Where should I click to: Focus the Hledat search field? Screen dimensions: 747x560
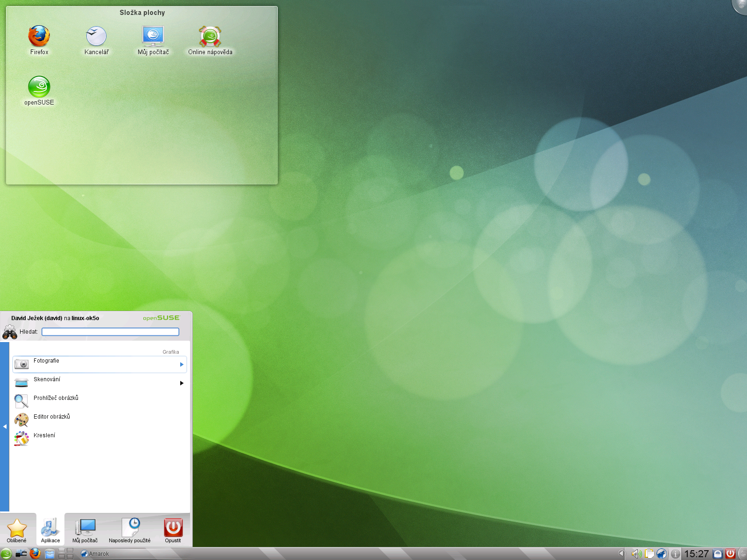[x=110, y=332]
